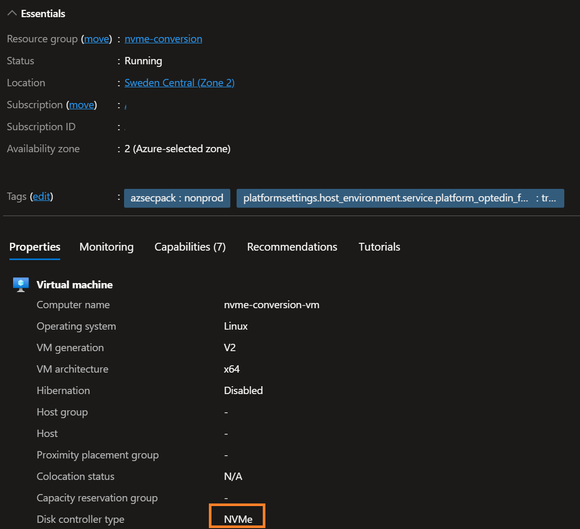This screenshot has width=580, height=529.
Task: Click the Disk controller type label
Action: click(x=80, y=519)
